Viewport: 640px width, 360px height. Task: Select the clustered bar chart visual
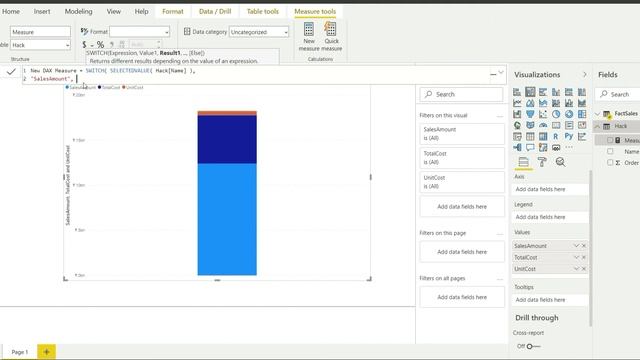coord(543,92)
